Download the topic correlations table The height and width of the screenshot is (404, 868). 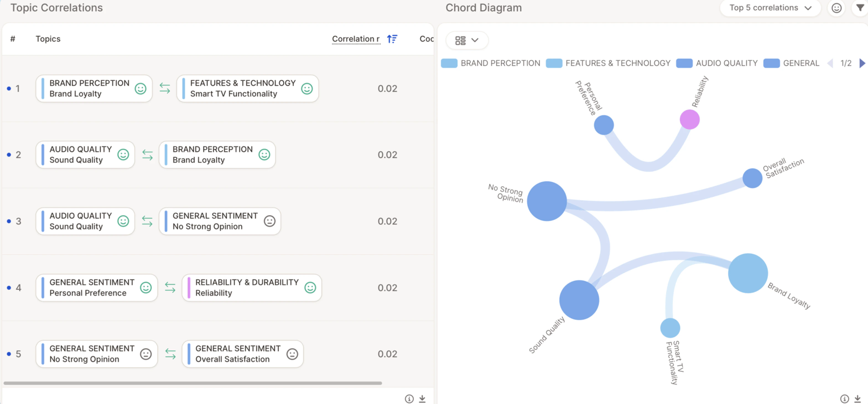tap(422, 399)
